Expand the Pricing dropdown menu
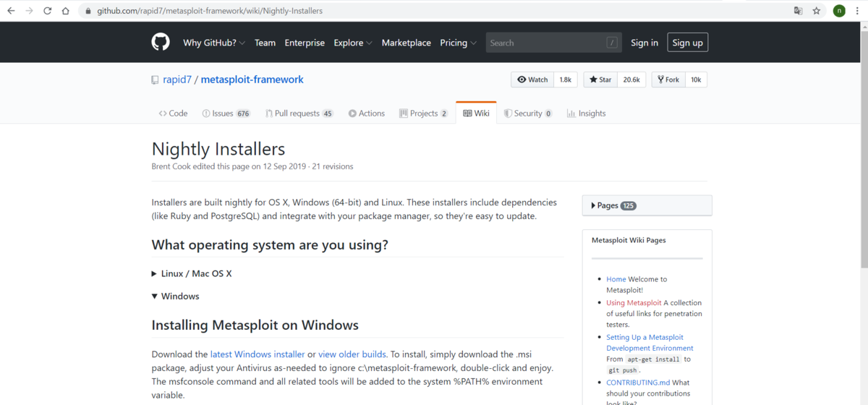The image size is (868, 405). point(459,43)
